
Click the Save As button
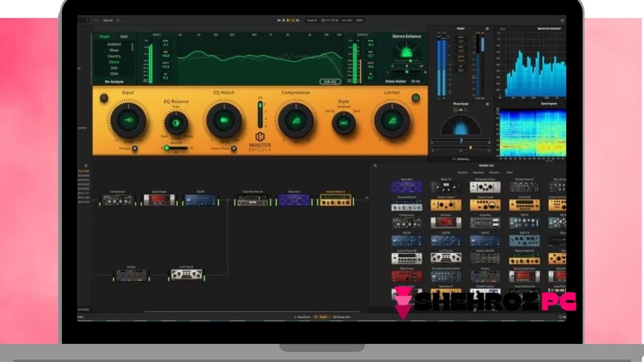click(x=108, y=20)
